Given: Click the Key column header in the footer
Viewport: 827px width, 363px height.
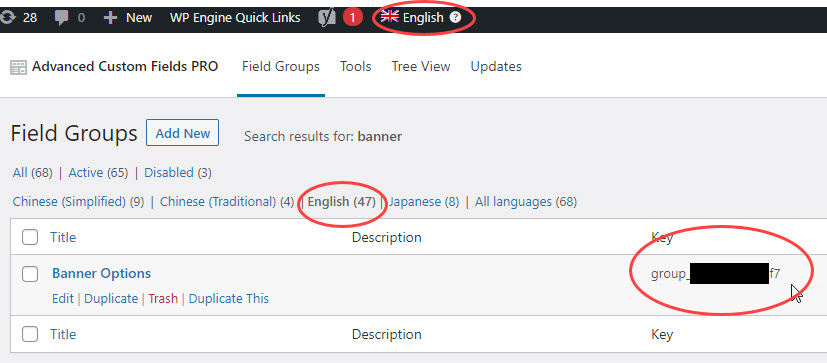Looking at the screenshot, I should pyautogui.click(x=662, y=335).
